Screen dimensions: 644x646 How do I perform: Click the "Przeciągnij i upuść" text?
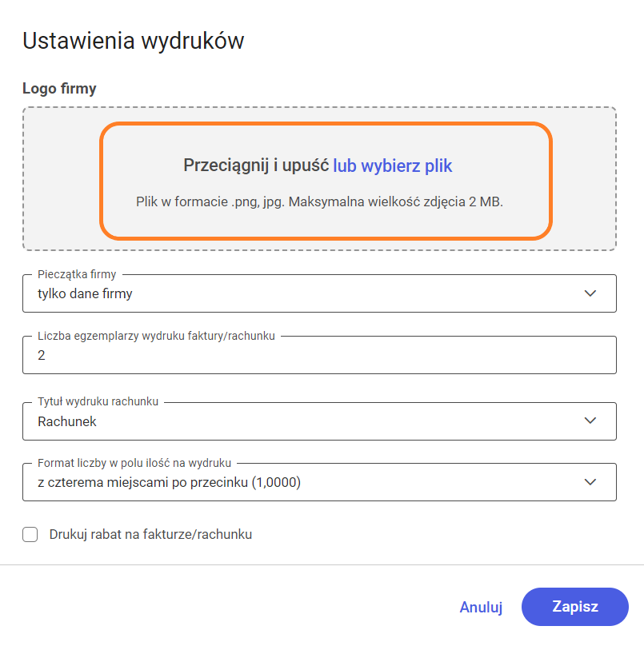point(256,166)
